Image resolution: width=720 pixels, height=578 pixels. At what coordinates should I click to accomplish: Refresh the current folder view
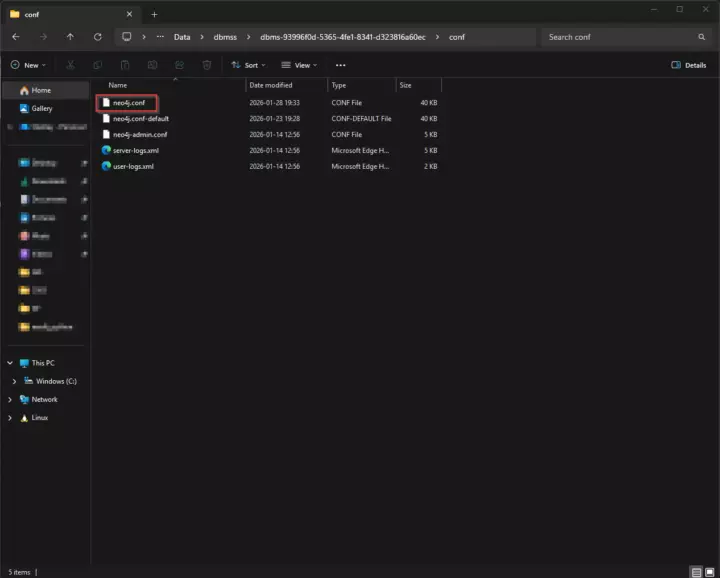pyautogui.click(x=97, y=37)
